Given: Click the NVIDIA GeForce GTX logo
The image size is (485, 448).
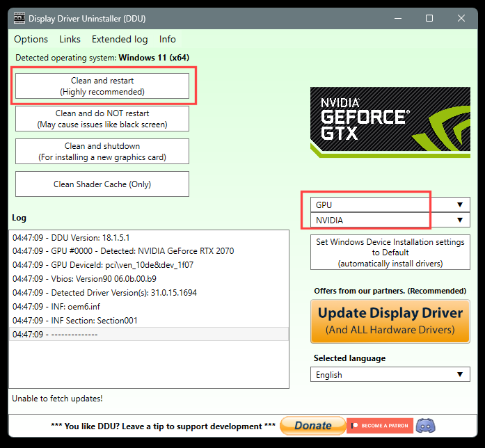Looking at the screenshot, I should [x=390, y=122].
